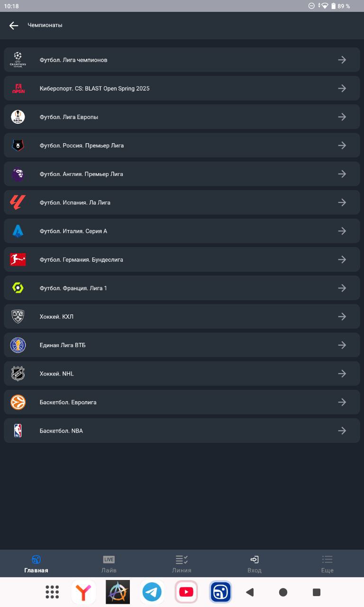364x607 pixels.
Task: Open the Еще menu tab
Action: tap(328, 564)
